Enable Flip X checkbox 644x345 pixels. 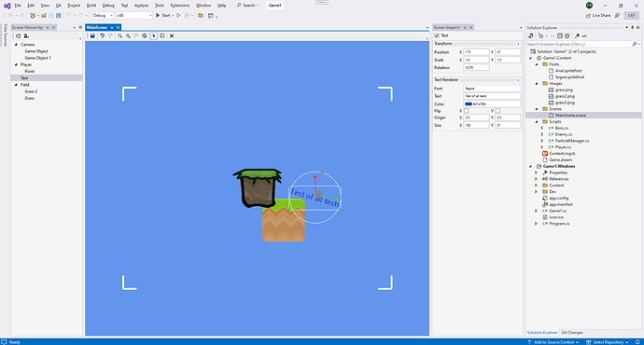tap(466, 111)
